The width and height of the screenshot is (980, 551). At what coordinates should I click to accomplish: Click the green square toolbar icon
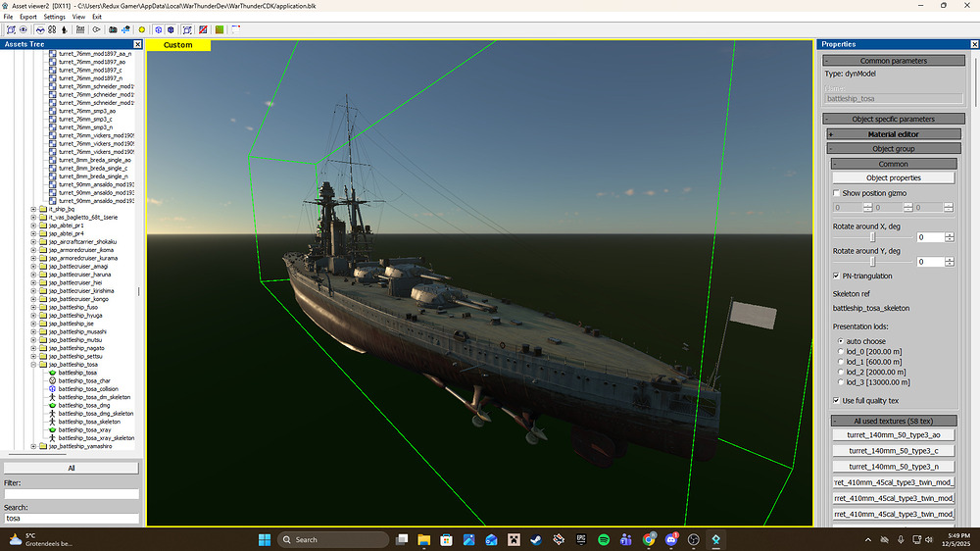point(220,30)
